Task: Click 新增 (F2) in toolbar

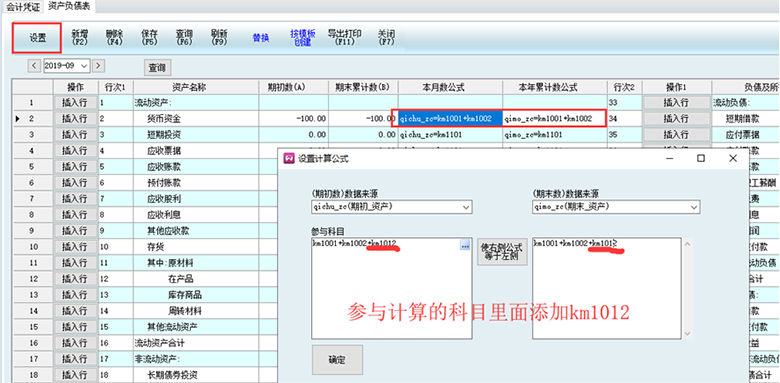Action: pyautogui.click(x=80, y=38)
